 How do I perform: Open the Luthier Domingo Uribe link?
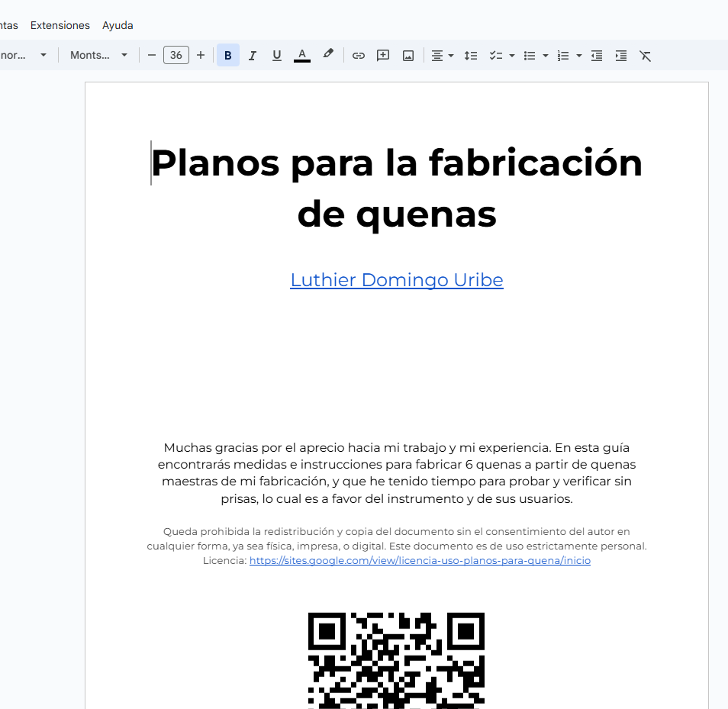pyautogui.click(x=397, y=280)
